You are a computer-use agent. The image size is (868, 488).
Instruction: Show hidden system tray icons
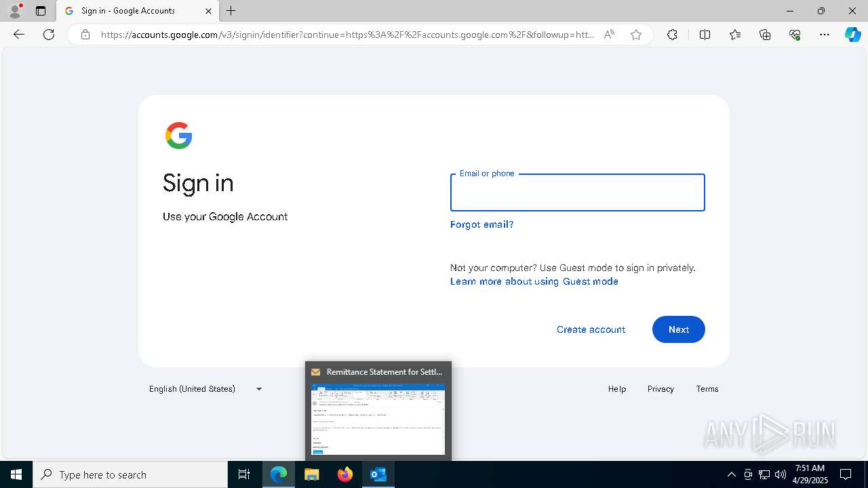click(731, 474)
